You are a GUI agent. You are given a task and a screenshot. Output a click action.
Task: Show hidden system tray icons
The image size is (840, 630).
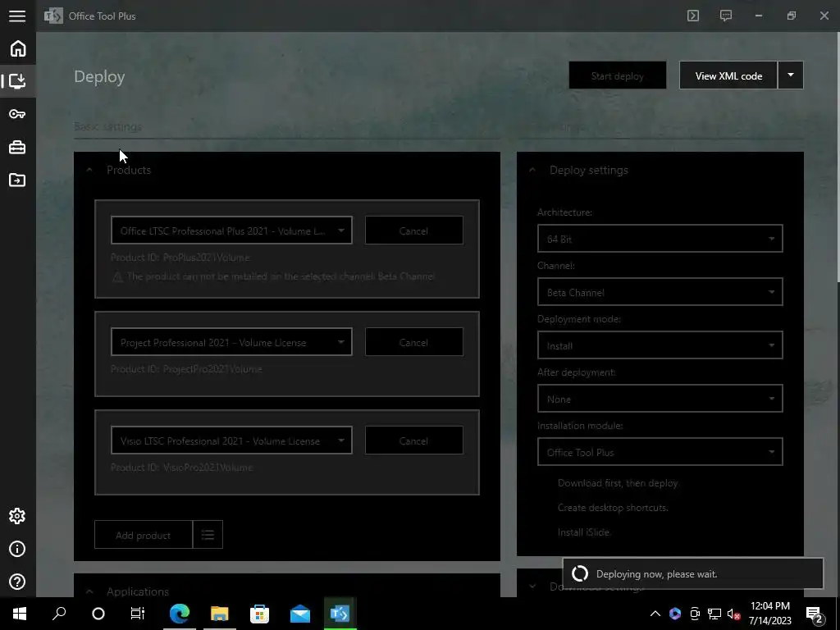coord(655,614)
